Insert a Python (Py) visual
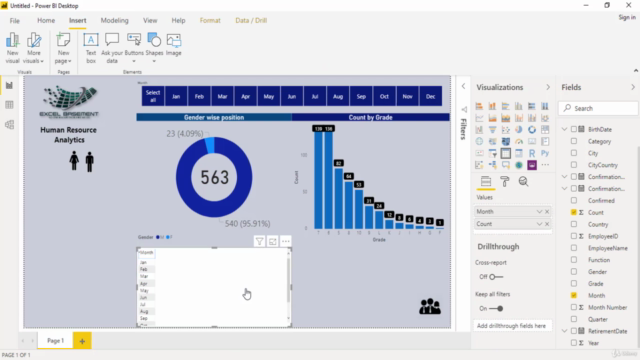The image size is (640, 360). pos(544,153)
